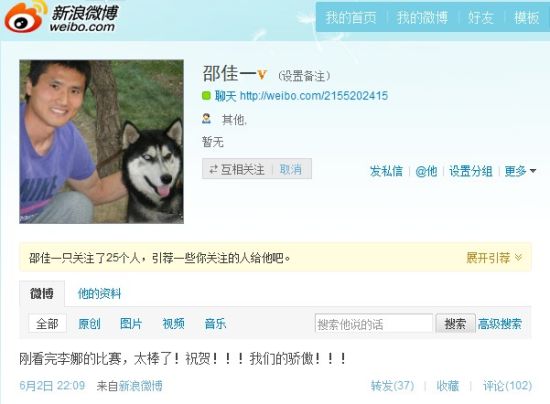
Task: Click the Sina Weibo eye logo
Action: tap(25, 18)
